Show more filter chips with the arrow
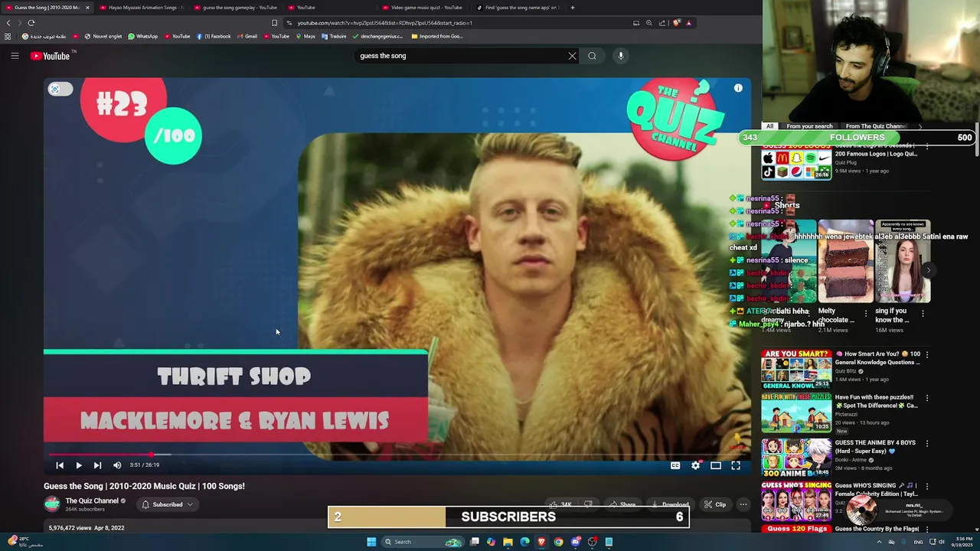 pos(920,126)
